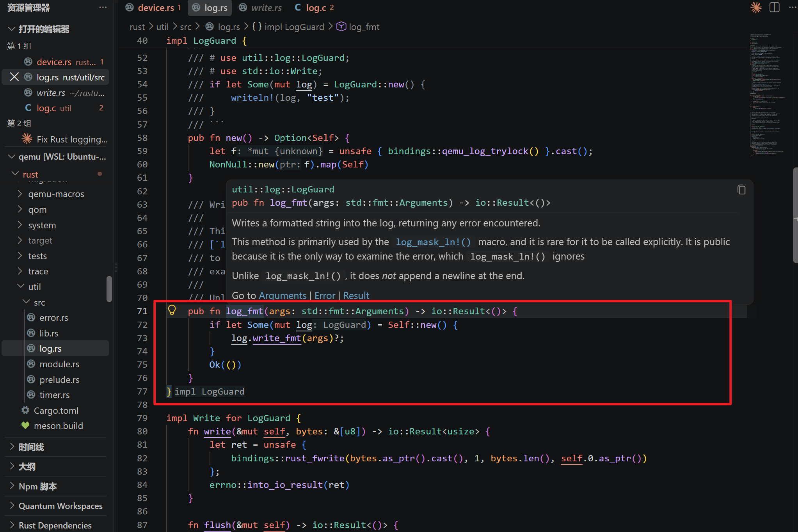Image resolution: width=798 pixels, height=532 pixels.
Task: Open device.rs in open editors list
Action: coord(55,62)
